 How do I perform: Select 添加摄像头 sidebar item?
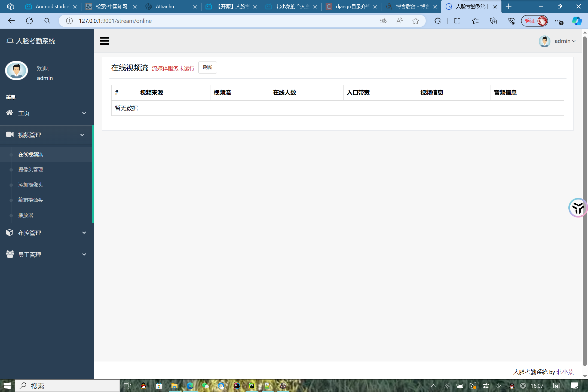coord(30,185)
